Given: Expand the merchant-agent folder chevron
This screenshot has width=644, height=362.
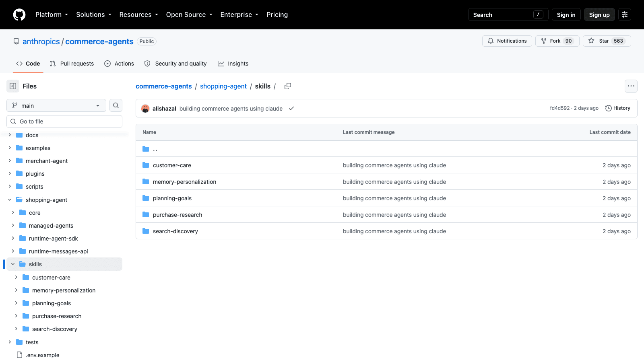Looking at the screenshot, I should (10, 161).
